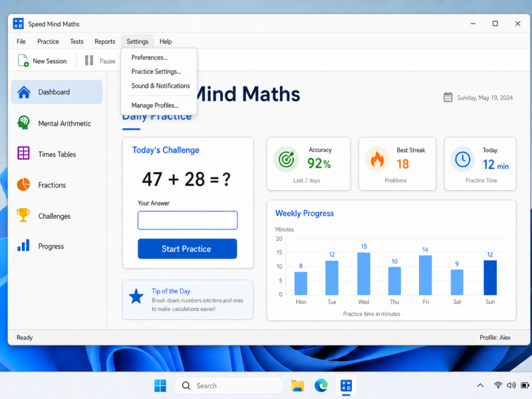The image size is (532, 399).
Task: Click Speed Mind Maths taskbar icon
Action: point(346,386)
